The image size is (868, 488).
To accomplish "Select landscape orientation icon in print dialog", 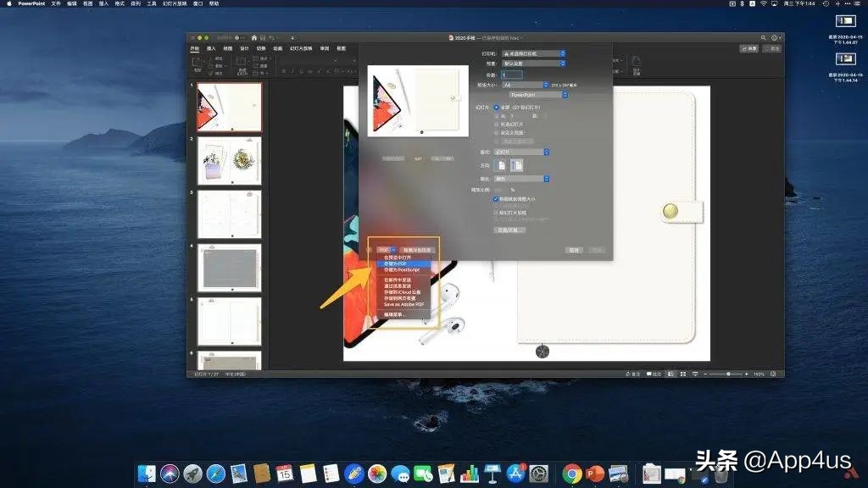I will pos(516,165).
